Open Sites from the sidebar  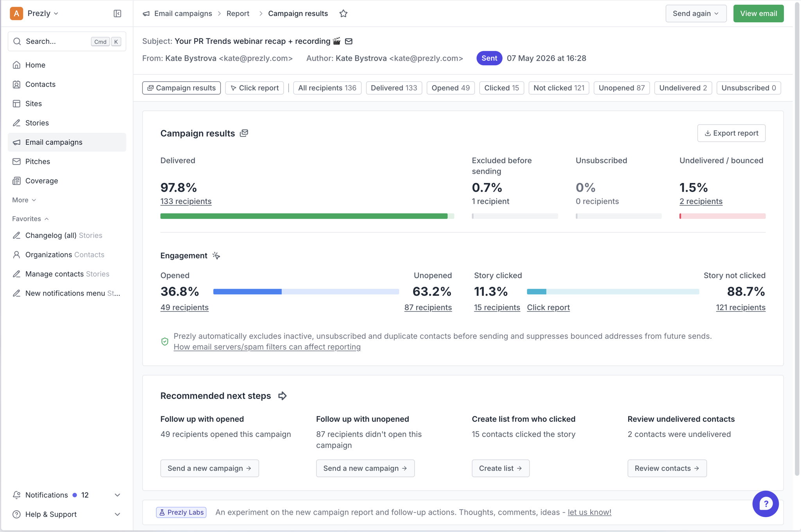(67, 103)
